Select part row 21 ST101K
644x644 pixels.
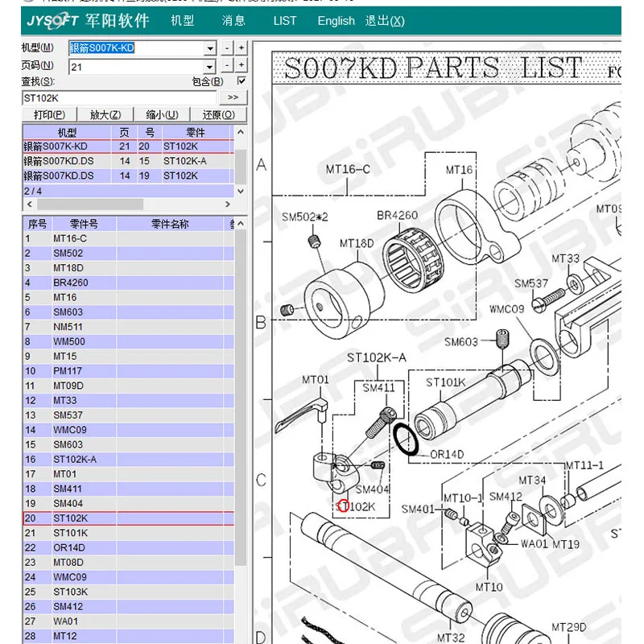pos(128,533)
